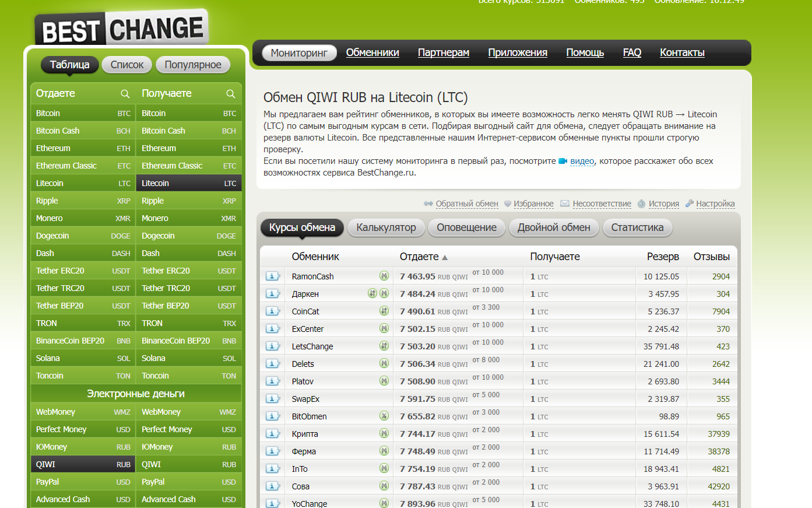Open the info icon for BitObmen
812x508 pixels.
(x=273, y=416)
